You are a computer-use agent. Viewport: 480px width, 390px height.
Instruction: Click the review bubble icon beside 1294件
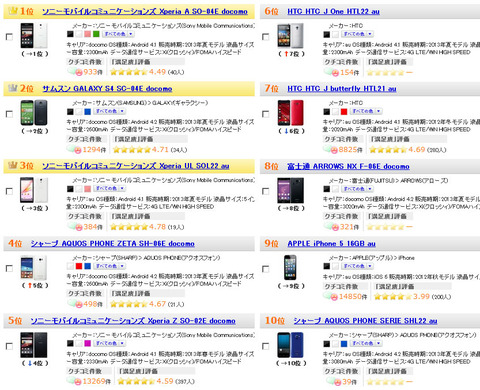click(75, 149)
